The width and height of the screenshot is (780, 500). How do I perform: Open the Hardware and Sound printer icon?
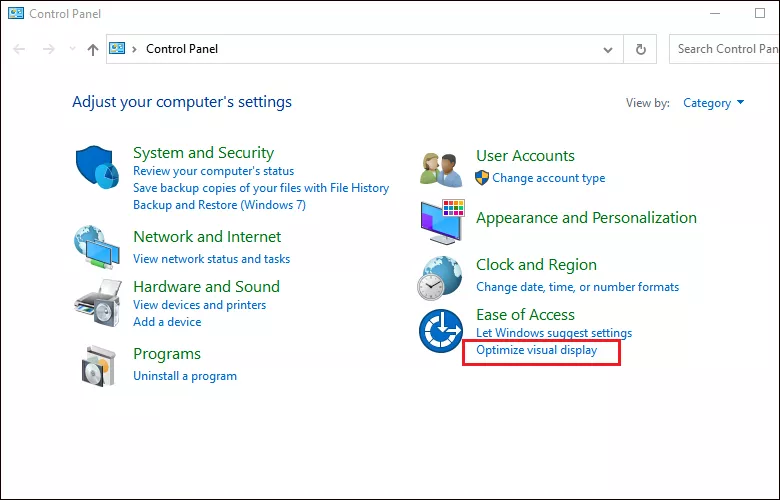tap(98, 302)
